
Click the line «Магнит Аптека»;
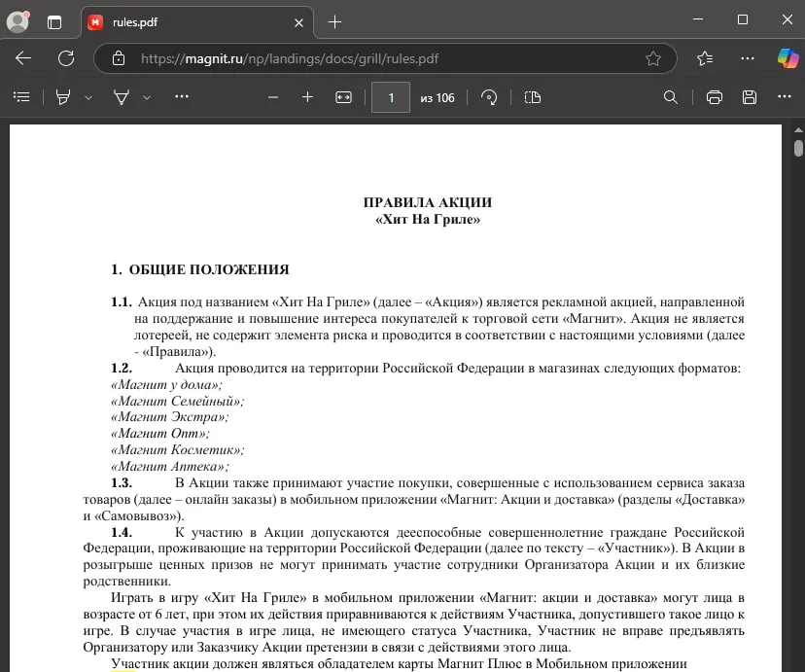click(x=170, y=466)
